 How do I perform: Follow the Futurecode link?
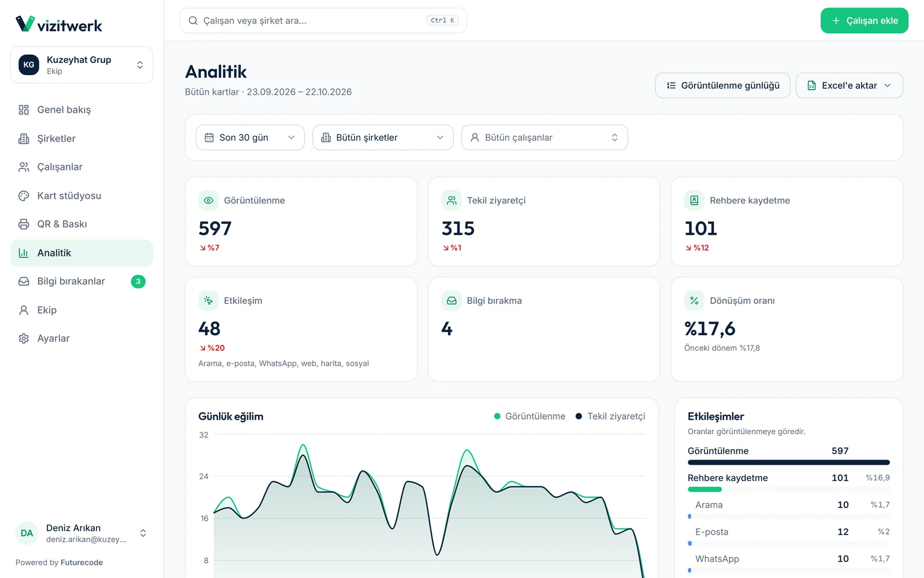tap(81, 562)
